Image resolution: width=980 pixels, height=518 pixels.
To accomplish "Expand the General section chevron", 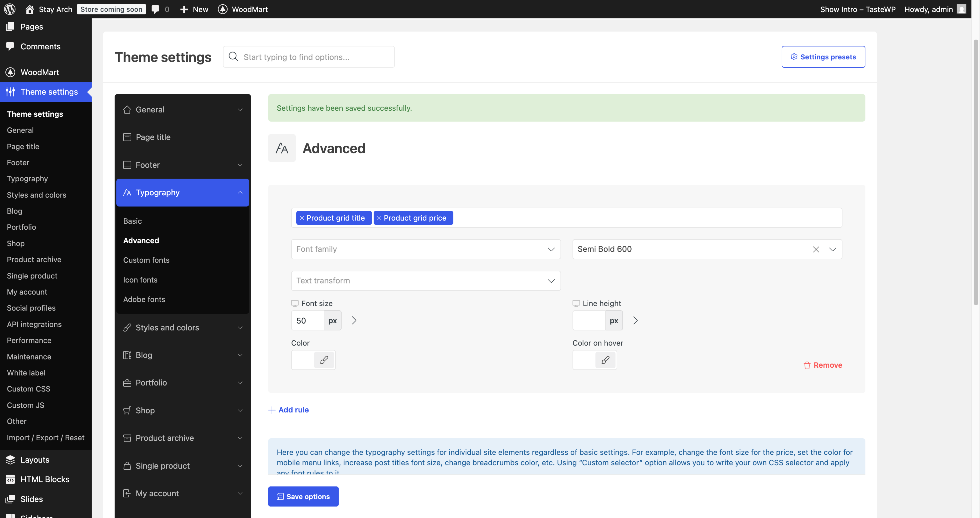I will tap(240, 110).
